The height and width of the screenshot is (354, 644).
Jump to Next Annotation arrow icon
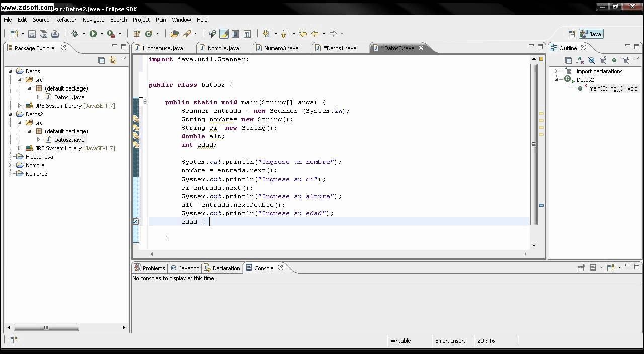coord(266,34)
